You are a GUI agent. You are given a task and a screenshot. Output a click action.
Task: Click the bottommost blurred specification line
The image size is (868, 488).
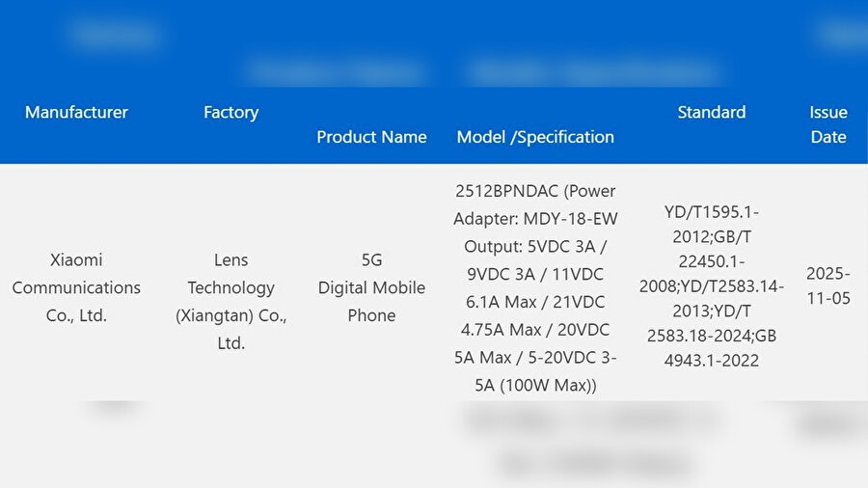coord(593,465)
